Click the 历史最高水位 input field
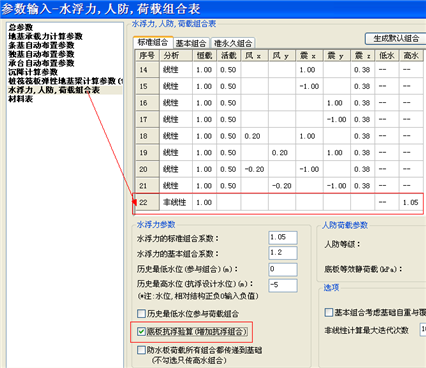The height and width of the screenshot is (368, 426). point(283,286)
